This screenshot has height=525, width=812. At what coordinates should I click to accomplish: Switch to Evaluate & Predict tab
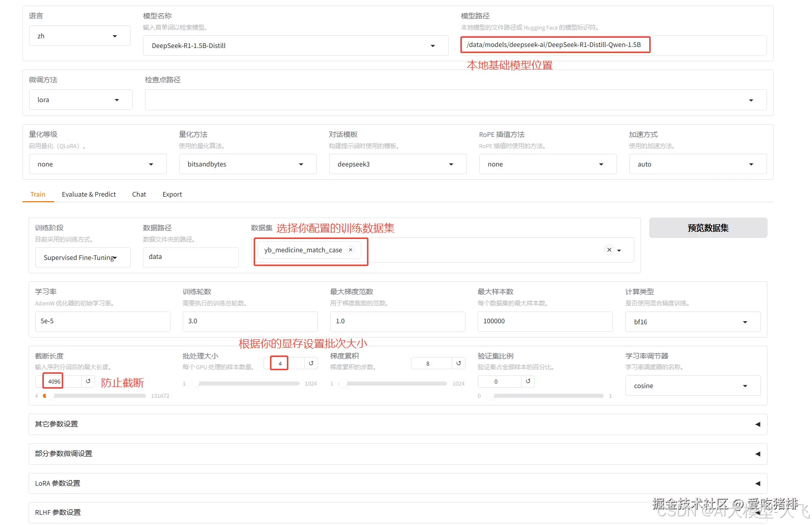point(89,194)
